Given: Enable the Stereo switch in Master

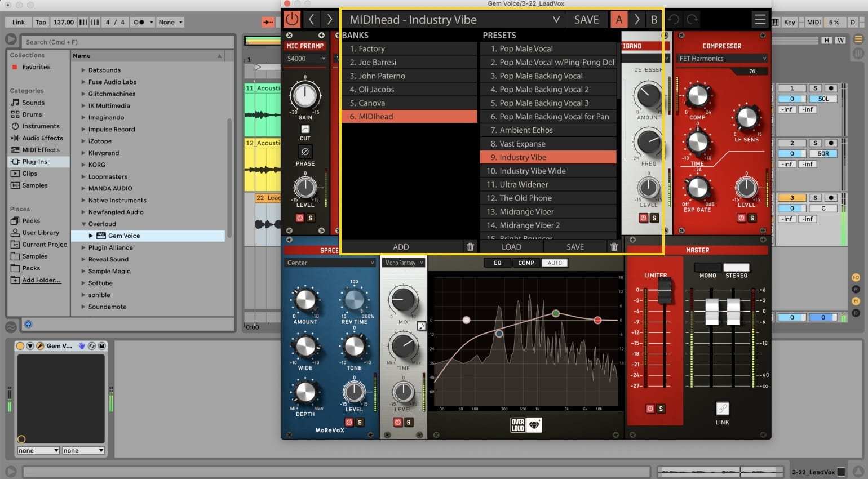Looking at the screenshot, I should 736,267.
